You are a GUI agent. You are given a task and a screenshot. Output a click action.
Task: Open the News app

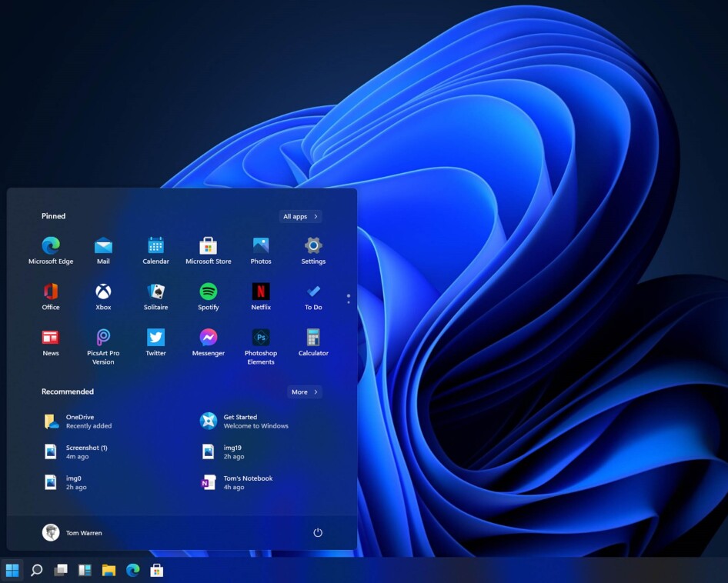(x=51, y=342)
